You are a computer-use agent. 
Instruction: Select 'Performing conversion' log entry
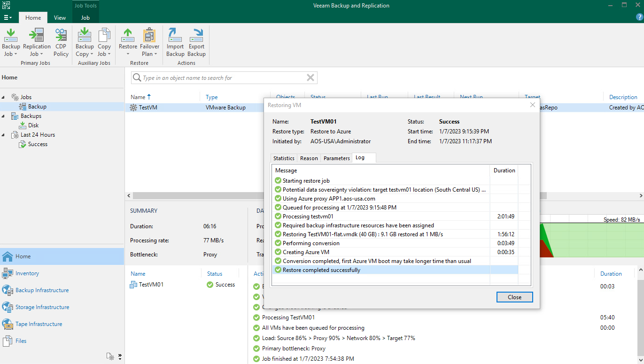coord(395,243)
